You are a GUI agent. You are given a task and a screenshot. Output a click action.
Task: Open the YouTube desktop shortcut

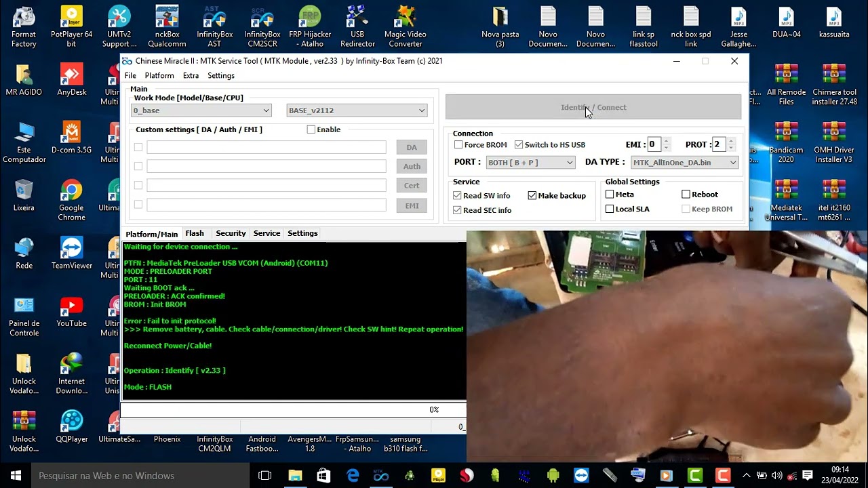[71, 312]
